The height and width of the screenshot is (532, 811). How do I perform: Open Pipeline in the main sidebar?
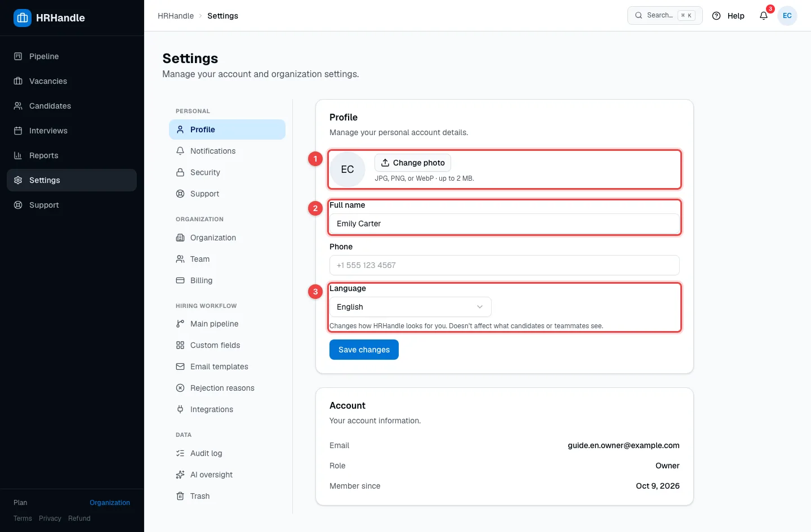(x=72, y=56)
